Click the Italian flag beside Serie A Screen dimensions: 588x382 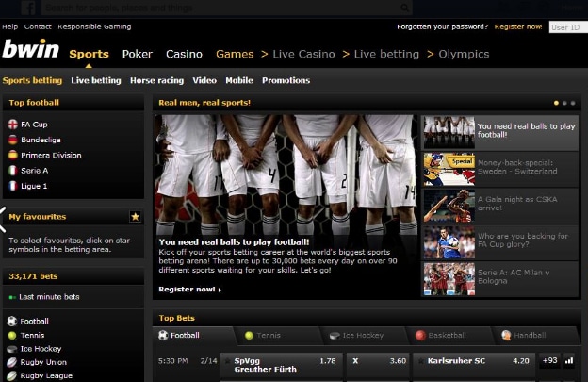(13, 171)
